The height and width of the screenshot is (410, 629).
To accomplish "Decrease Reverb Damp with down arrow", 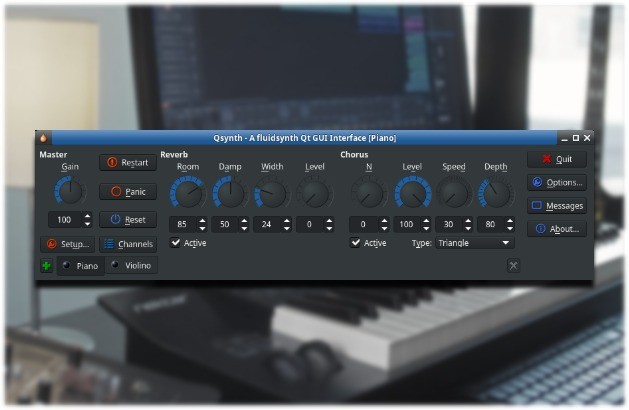I will [x=244, y=228].
